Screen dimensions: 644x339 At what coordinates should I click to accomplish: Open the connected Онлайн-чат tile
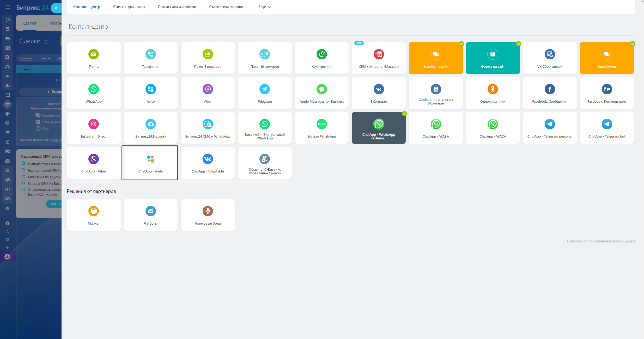(x=606, y=58)
